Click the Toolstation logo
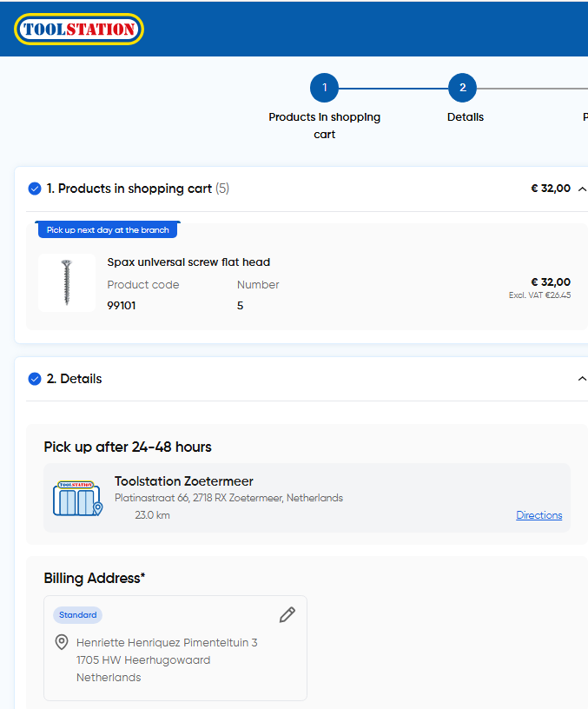Viewport: 588px width, 709px height. [x=79, y=30]
